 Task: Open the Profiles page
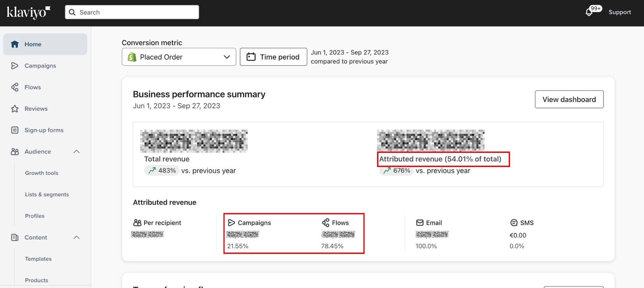pyautogui.click(x=35, y=216)
